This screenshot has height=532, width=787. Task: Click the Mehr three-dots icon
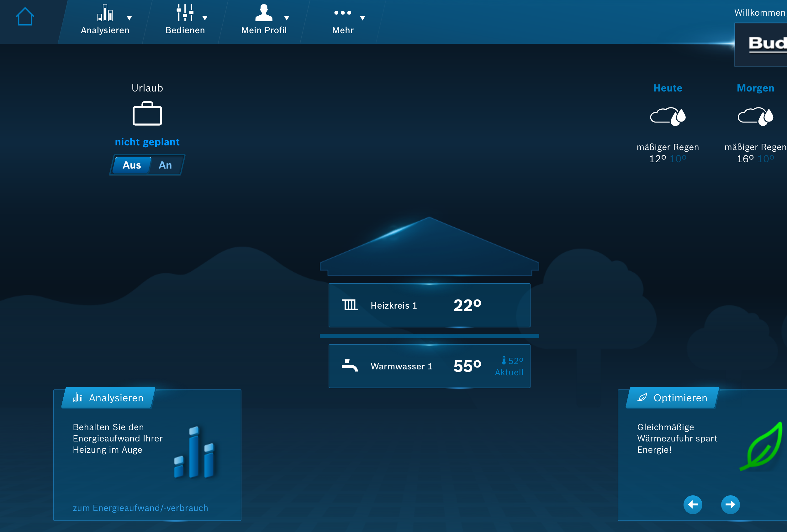[342, 13]
